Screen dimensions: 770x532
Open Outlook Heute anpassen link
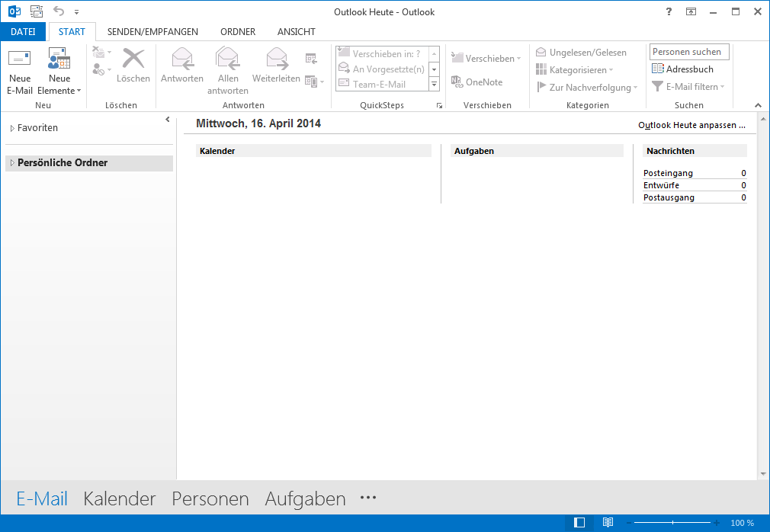[691, 125]
